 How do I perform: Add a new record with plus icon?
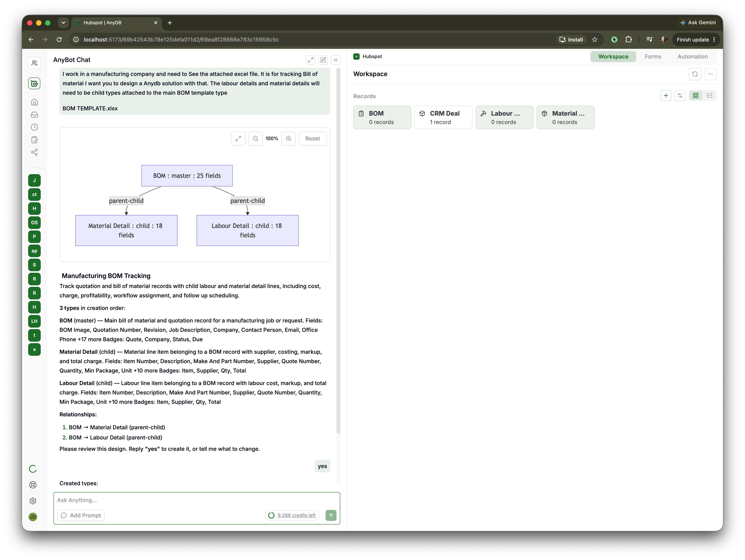(x=666, y=96)
